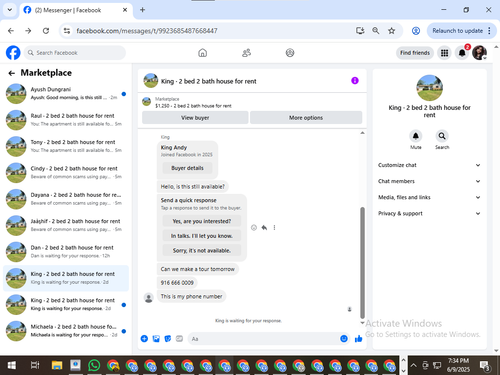Attach a photo using image icon
The image size is (500, 375).
[x=156, y=339]
